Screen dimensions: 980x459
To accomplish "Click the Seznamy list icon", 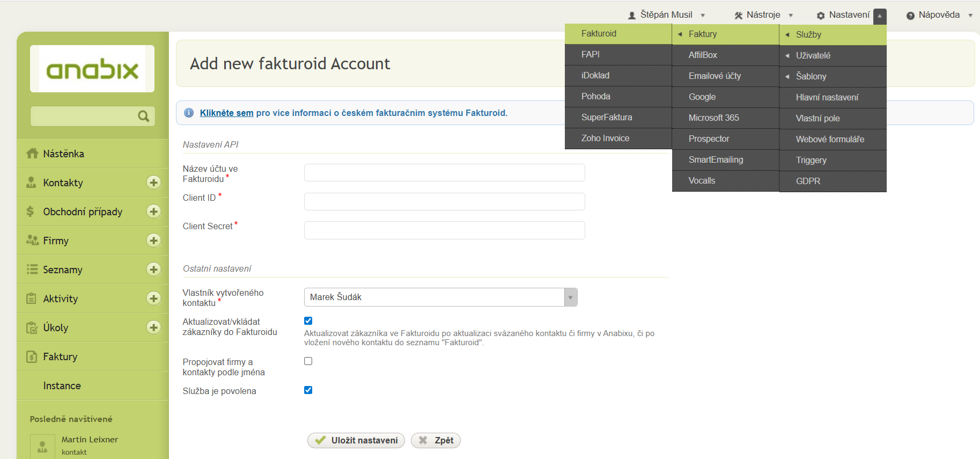I will [x=32, y=269].
